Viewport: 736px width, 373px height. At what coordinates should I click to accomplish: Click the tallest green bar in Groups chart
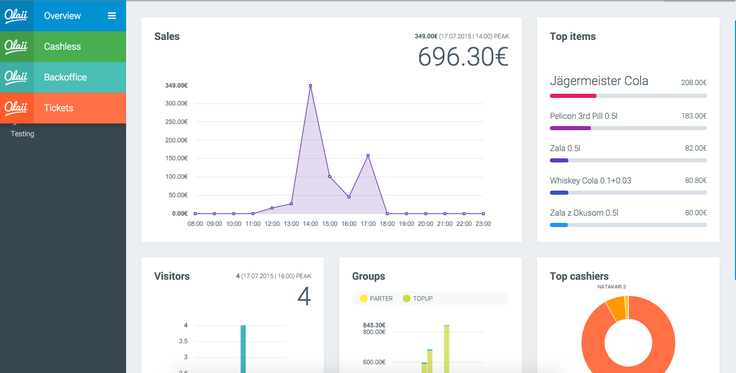(x=446, y=349)
